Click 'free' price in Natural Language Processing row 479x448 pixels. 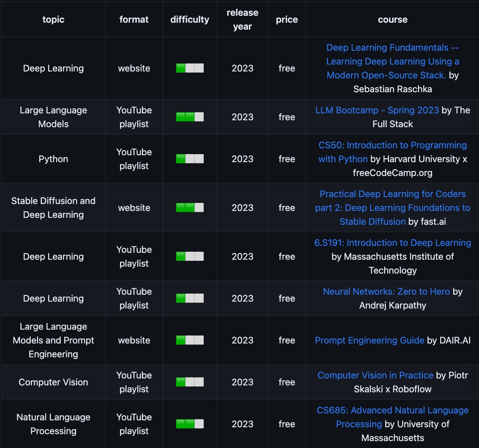point(287,424)
